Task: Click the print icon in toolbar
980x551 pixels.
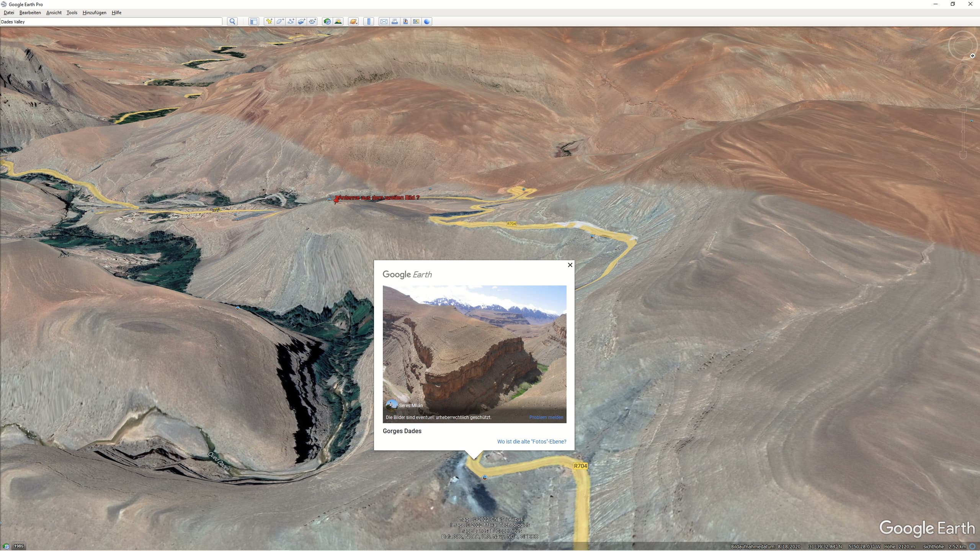Action: 394,21
